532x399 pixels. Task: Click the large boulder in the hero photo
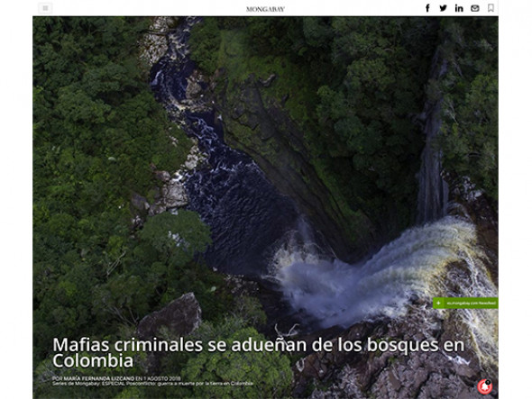tap(170, 315)
